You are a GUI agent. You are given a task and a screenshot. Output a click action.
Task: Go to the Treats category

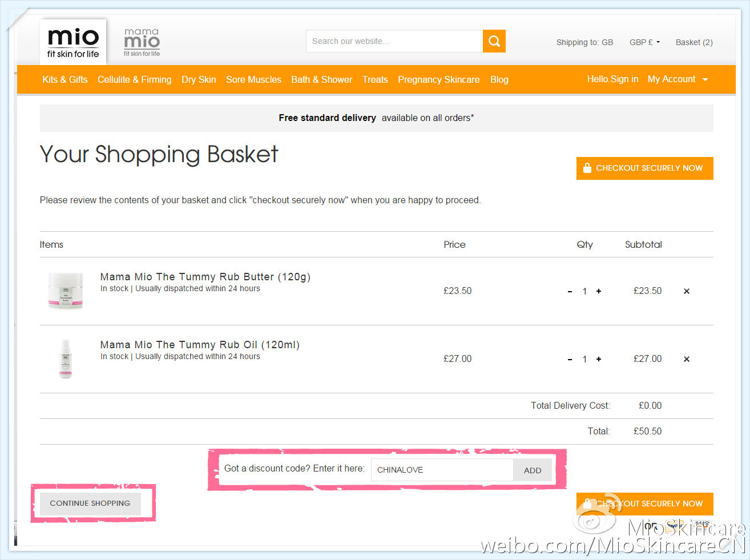pyautogui.click(x=375, y=79)
